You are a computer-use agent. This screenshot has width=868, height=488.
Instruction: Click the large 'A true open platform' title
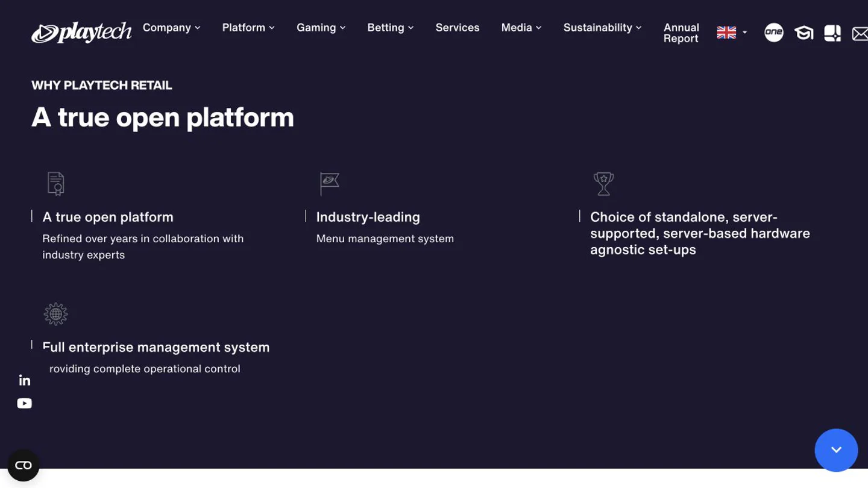163,117
